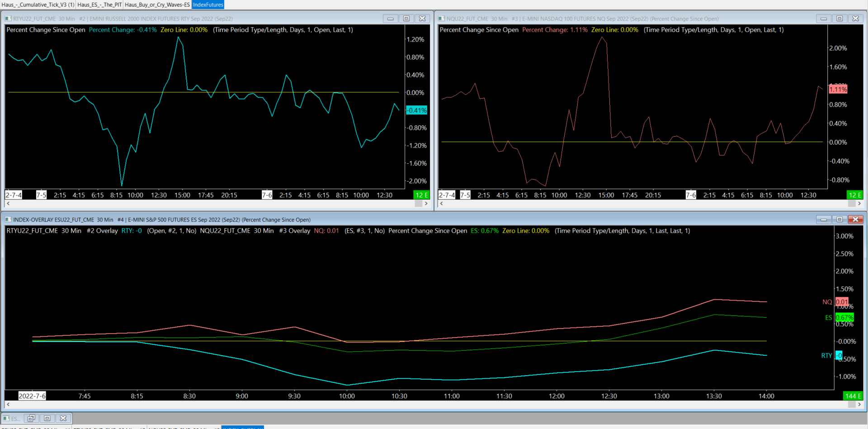Click the RTYU22 chart window icon

click(x=8, y=19)
